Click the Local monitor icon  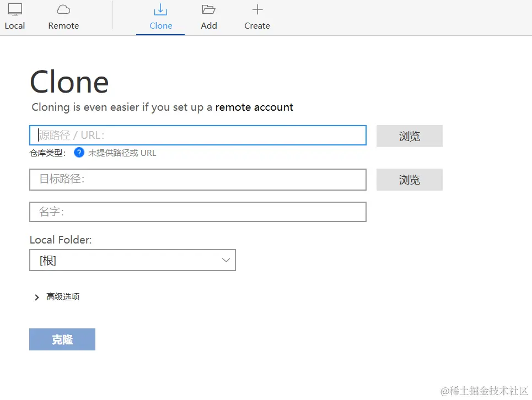tap(15, 9)
